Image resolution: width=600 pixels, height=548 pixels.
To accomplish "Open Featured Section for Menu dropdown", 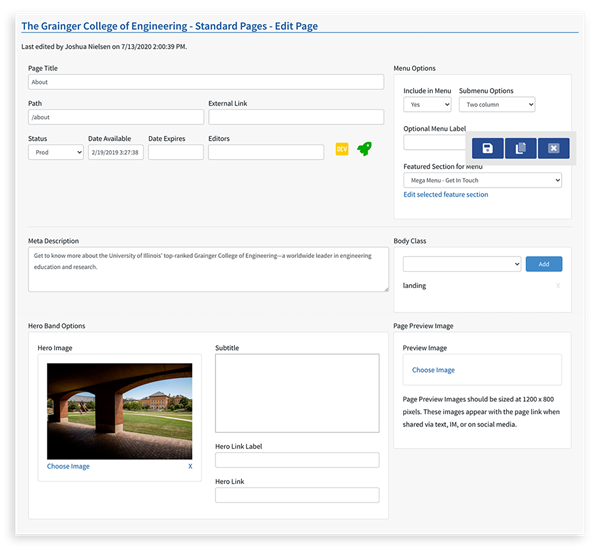I will [483, 180].
